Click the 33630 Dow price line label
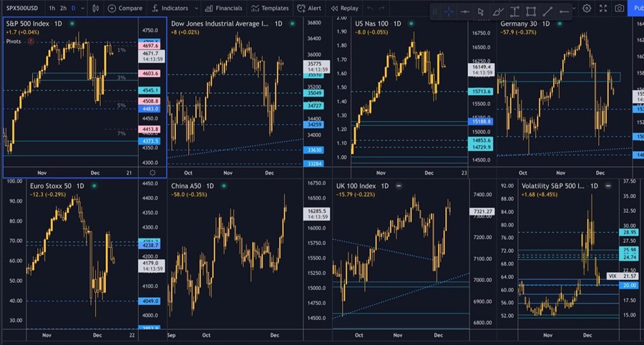Screen dimensions: 644x345 [313, 150]
